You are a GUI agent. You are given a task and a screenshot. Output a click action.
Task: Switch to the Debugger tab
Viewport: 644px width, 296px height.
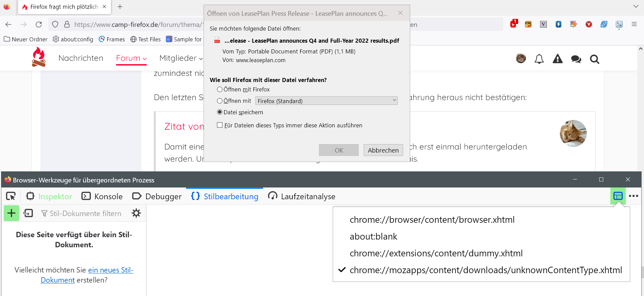point(157,196)
